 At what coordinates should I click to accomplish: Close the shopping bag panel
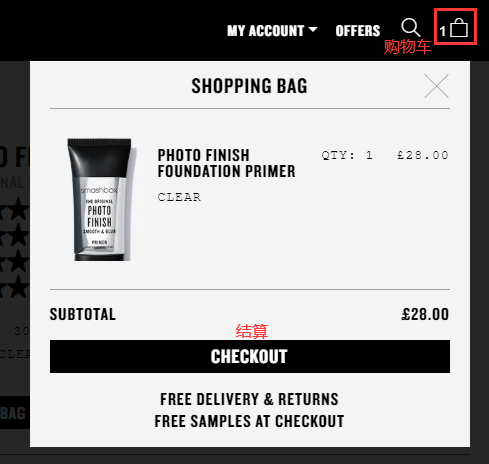tap(436, 86)
